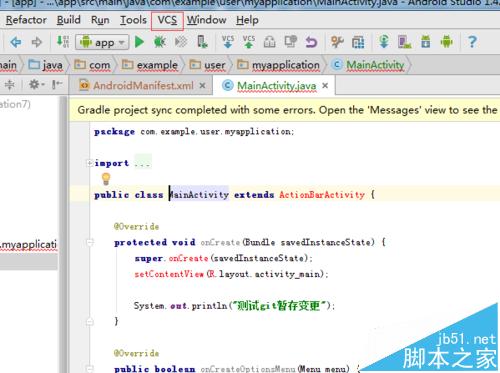Click the project tree vertical scrollbar

(x=63, y=234)
